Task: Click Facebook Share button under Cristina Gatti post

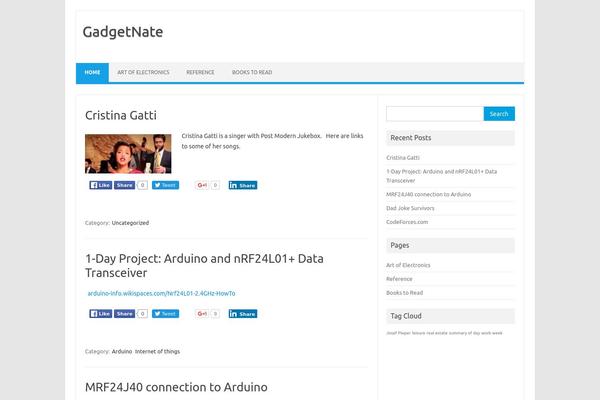Action: click(124, 185)
